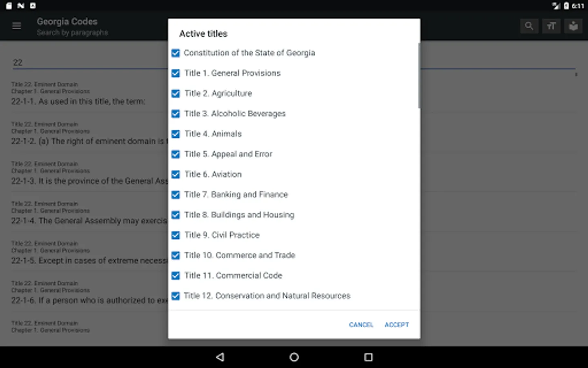Click the ACCEPT button
The image size is (588, 368).
(x=396, y=325)
